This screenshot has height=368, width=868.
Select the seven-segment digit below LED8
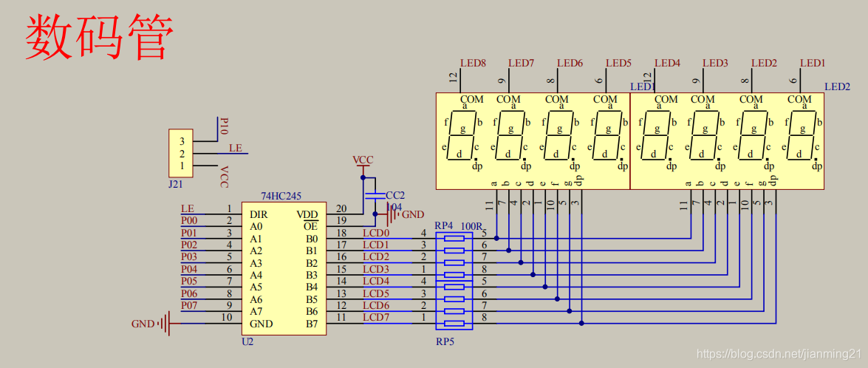pyautogui.click(x=462, y=135)
